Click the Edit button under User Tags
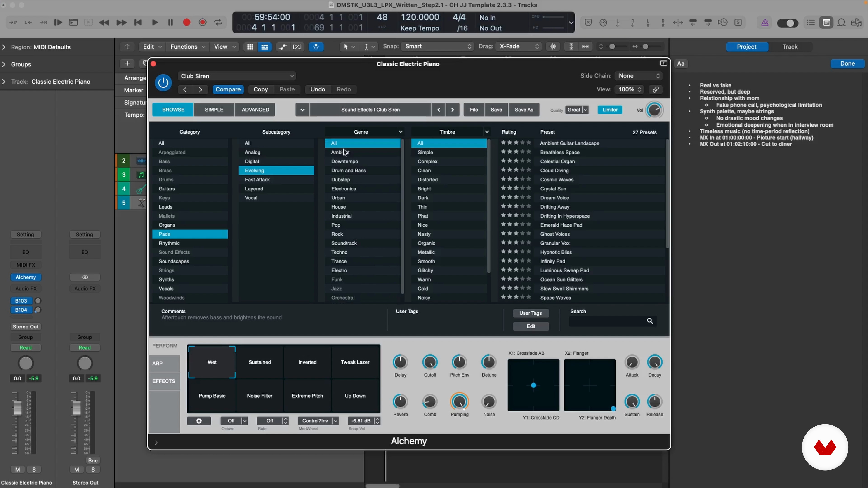868x488 pixels. pos(531,326)
